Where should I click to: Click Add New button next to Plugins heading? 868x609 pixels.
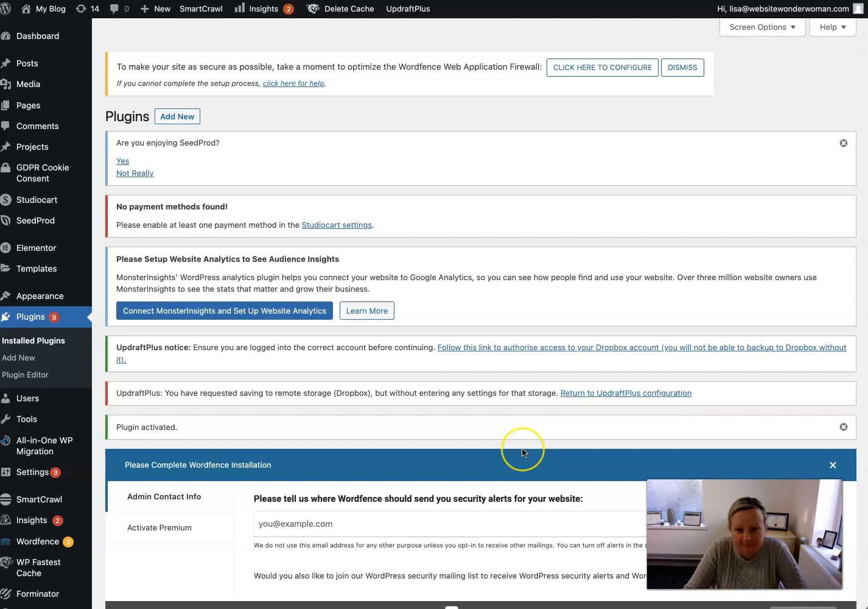[x=177, y=116]
